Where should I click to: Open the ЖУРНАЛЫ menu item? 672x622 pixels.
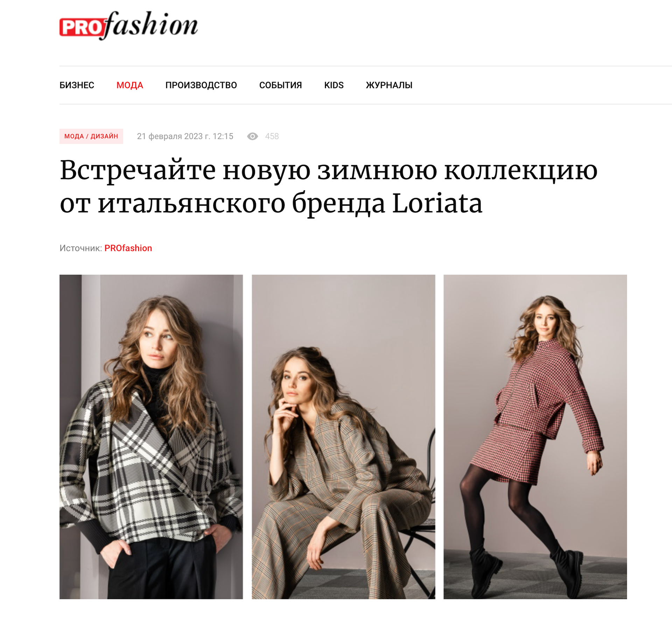(x=389, y=85)
